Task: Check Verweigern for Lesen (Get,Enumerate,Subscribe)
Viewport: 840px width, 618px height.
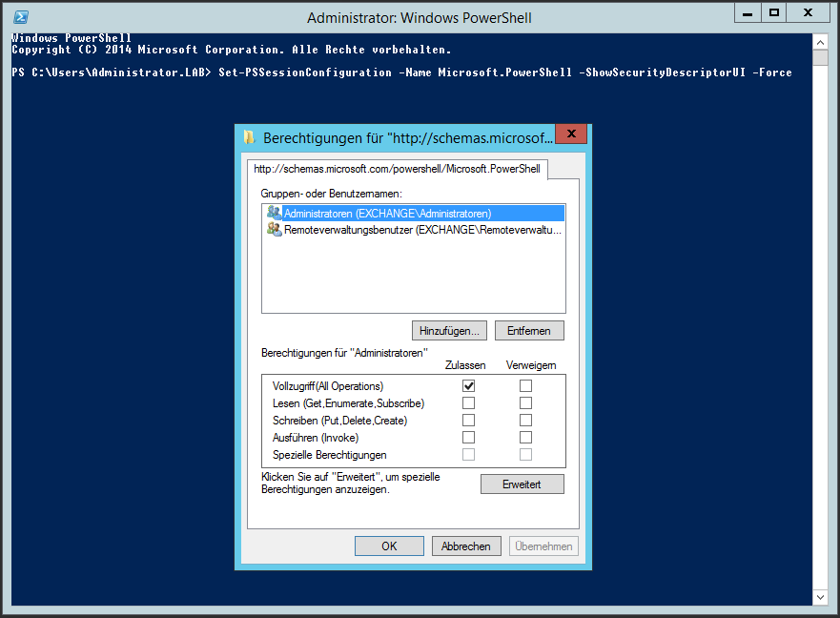Action: point(526,403)
